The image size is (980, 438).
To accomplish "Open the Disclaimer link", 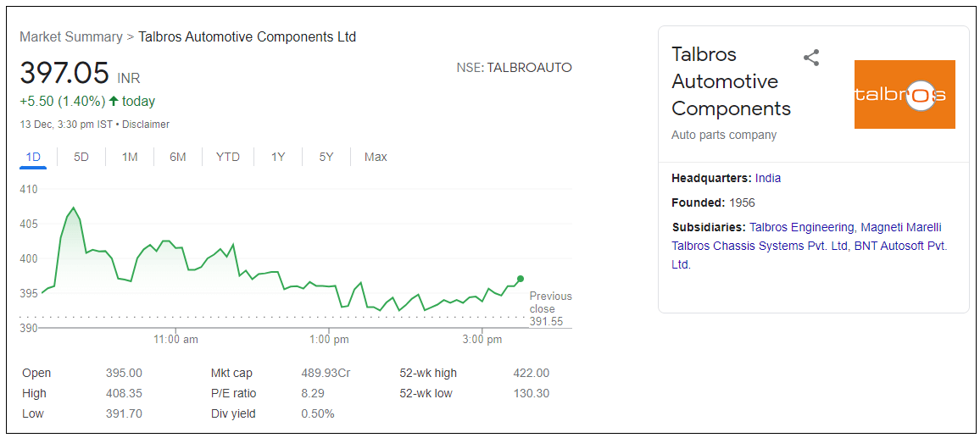I will [146, 125].
